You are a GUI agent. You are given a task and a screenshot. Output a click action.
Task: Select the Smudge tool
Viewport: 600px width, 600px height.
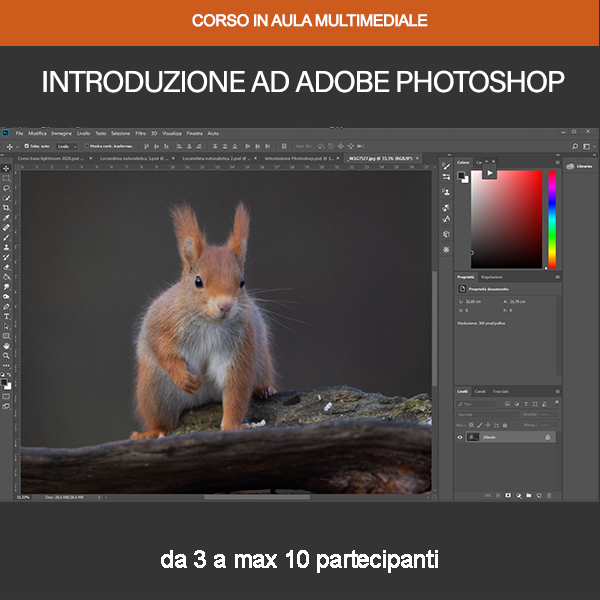pos(6,287)
